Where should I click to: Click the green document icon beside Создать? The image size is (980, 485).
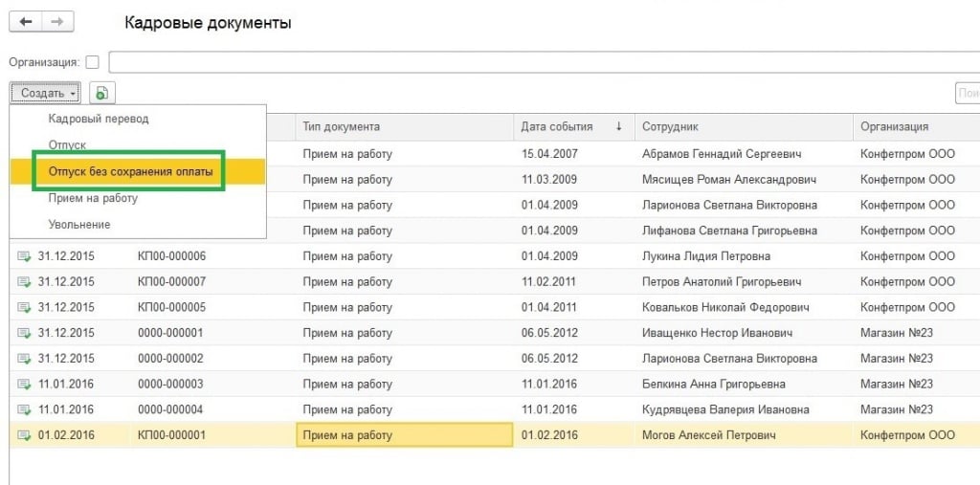tap(101, 93)
